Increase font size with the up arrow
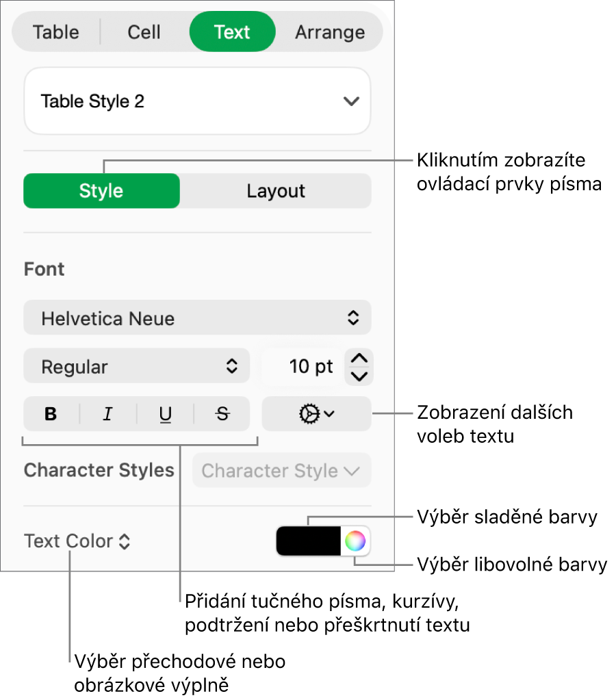616x698 pixels. (x=358, y=359)
